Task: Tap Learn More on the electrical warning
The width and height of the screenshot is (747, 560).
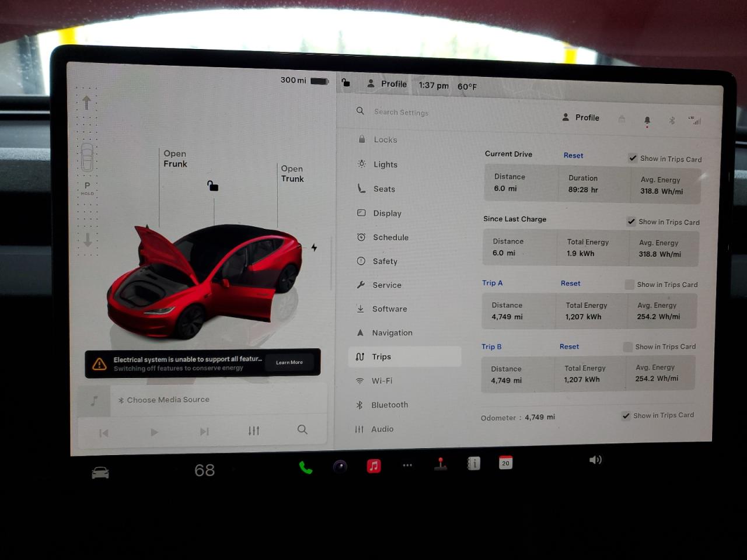Action: pos(289,362)
